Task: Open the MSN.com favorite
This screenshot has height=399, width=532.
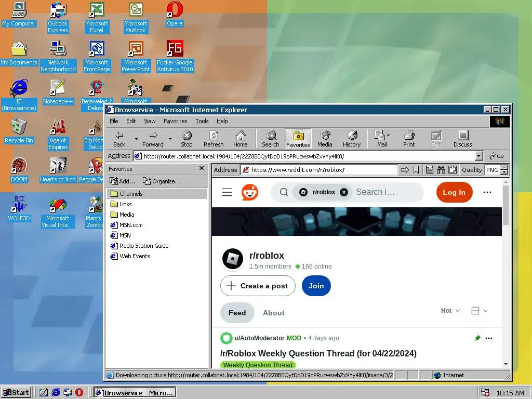Action: pyautogui.click(x=126, y=225)
